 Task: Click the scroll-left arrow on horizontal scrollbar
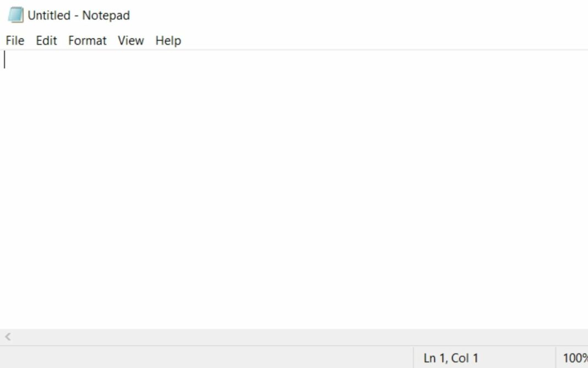pos(8,337)
